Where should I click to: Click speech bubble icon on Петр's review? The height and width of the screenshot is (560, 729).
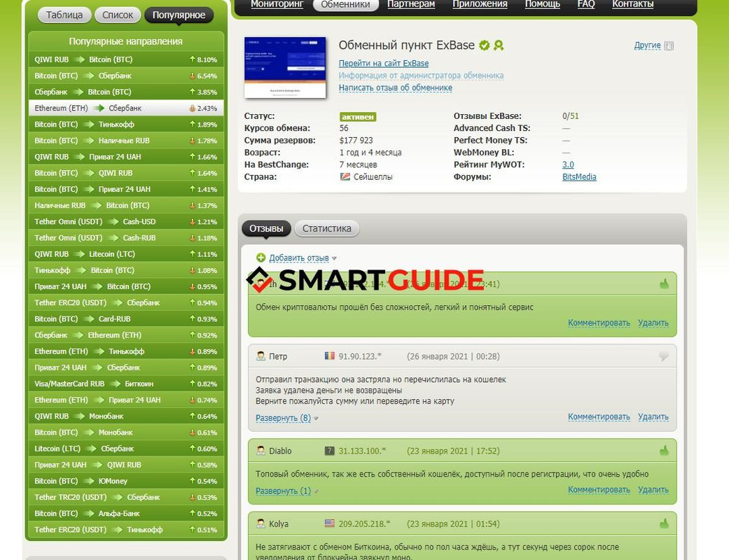click(663, 356)
